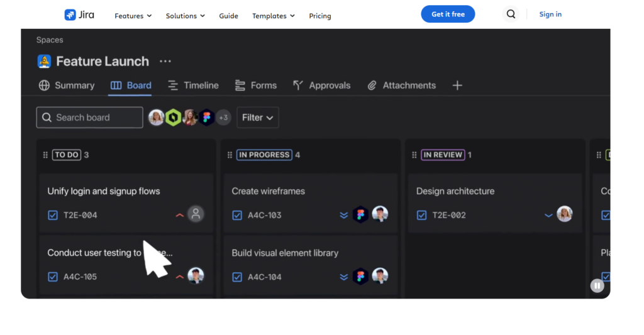Switch to the Forms tab
Image resolution: width=644 pixels, height=335 pixels.
click(255, 85)
